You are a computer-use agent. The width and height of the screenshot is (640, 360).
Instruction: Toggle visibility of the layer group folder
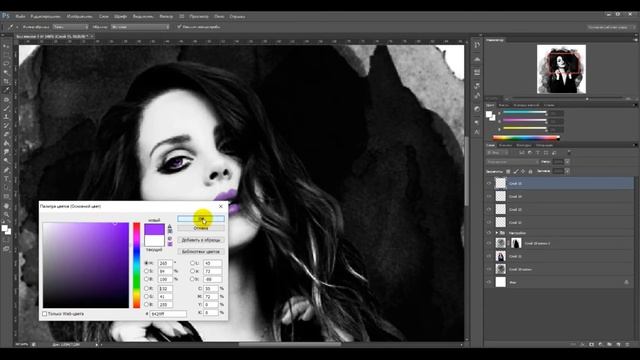(489, 233)
